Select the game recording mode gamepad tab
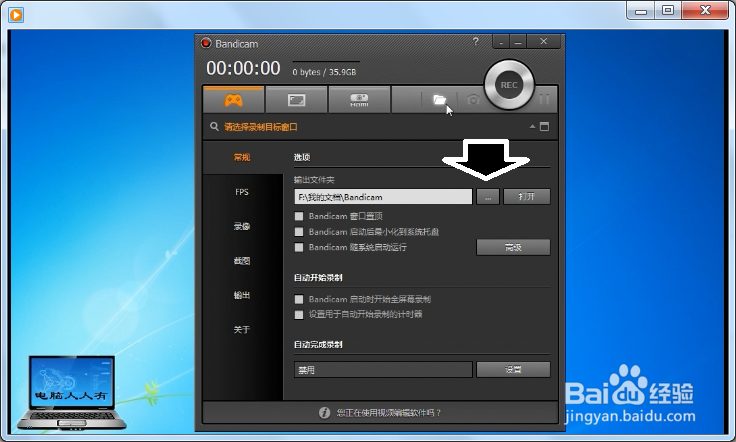The height and width of the screenshot is (442, 736). (x=233, y=99)
